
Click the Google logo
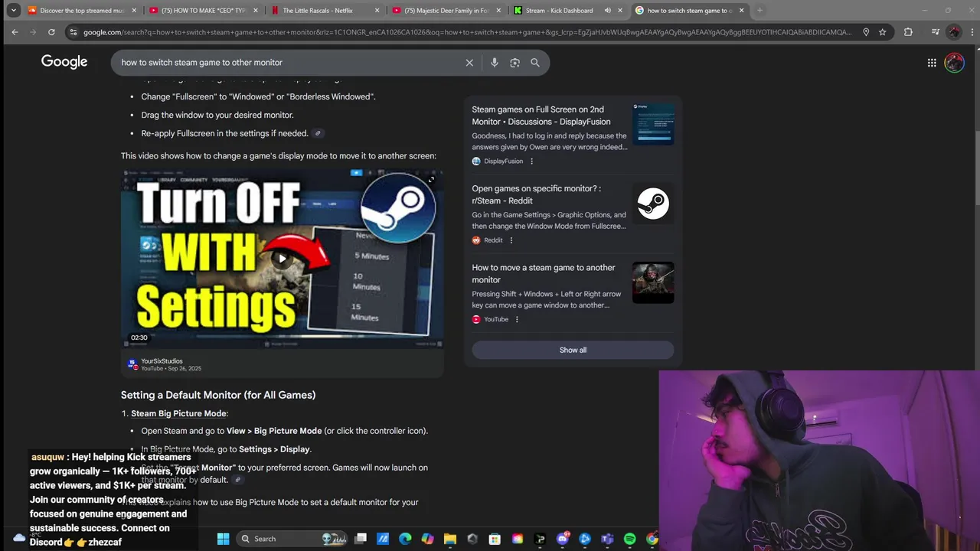[x=64, y=62]
